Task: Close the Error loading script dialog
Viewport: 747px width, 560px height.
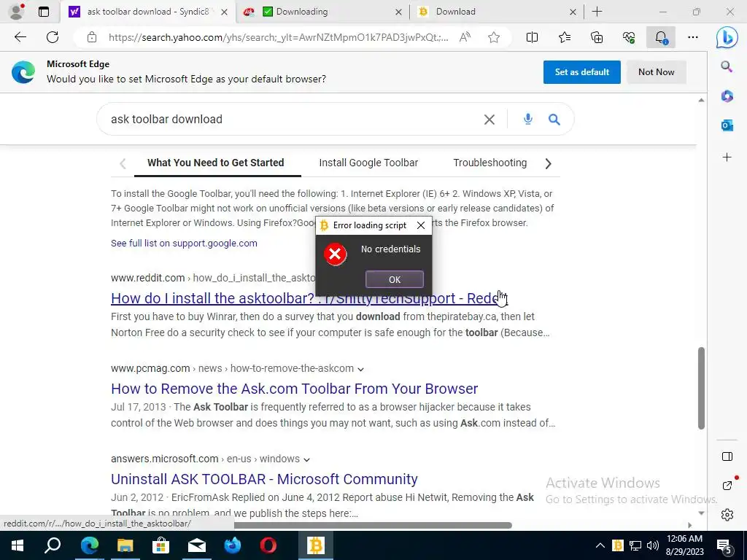Action: (x=421, y=225)
